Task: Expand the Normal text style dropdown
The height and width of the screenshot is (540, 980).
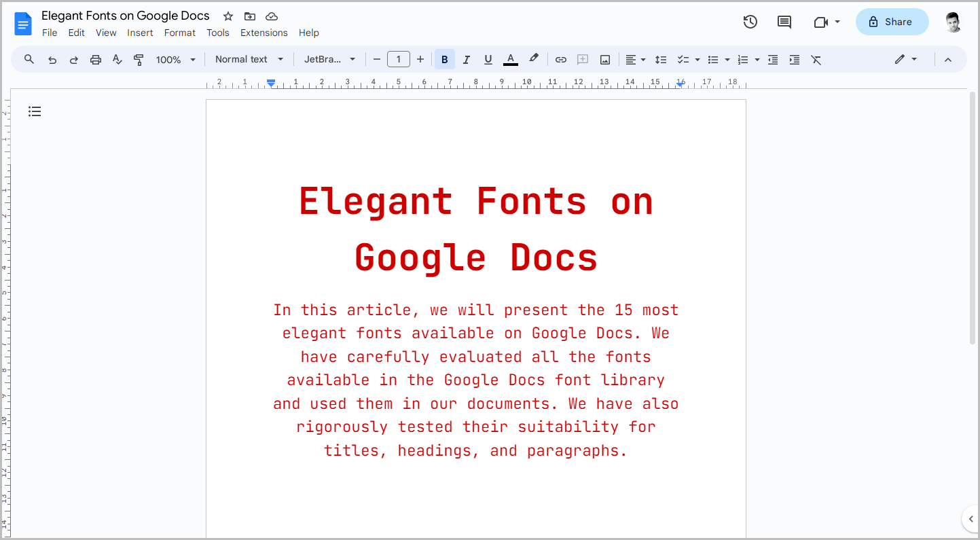Action: tap(249, 59)
